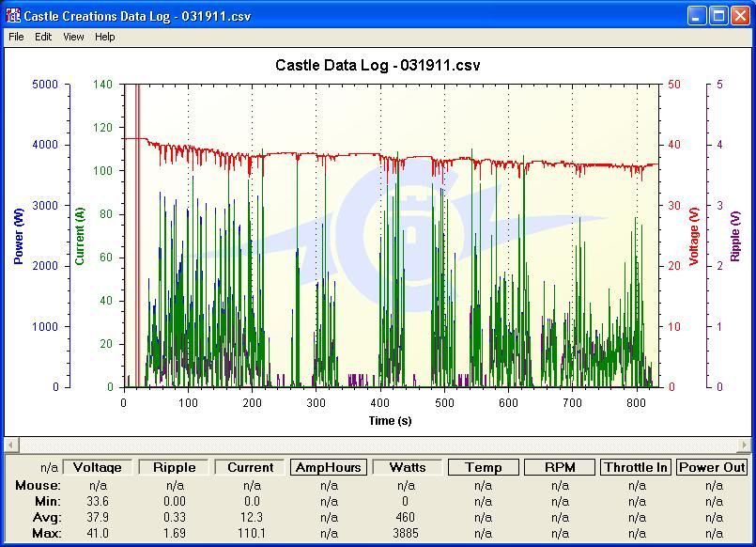Image resolution: width=756 pixels, height=547 pixels.
Task: Toggle the Watts data series
Action: pos(406,467)
